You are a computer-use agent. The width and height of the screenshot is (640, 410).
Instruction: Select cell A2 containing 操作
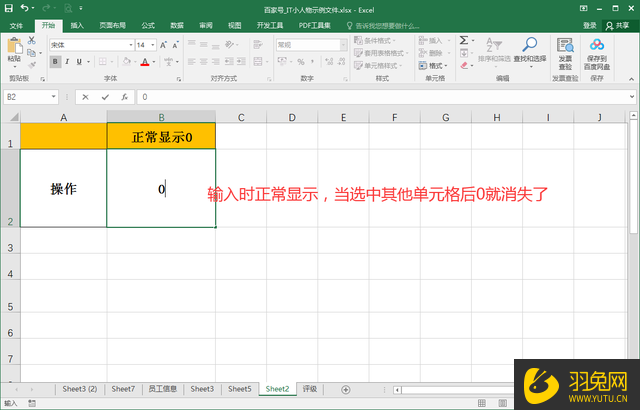63,188
